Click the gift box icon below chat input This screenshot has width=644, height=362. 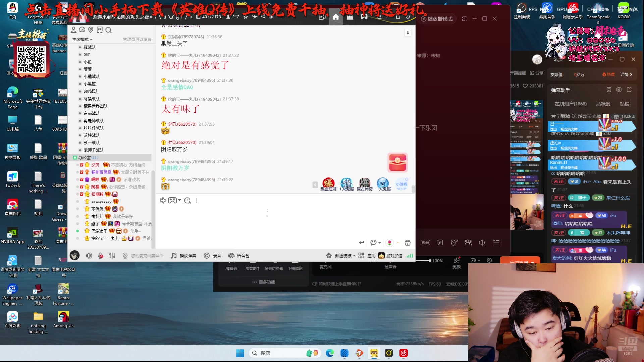408,243
